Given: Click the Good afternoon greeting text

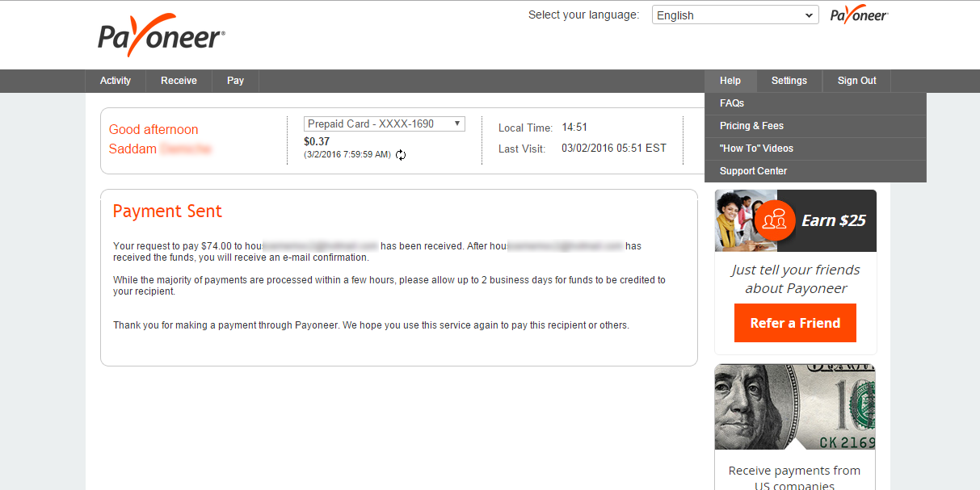Looking at the screenshot, I should (154, 129).
